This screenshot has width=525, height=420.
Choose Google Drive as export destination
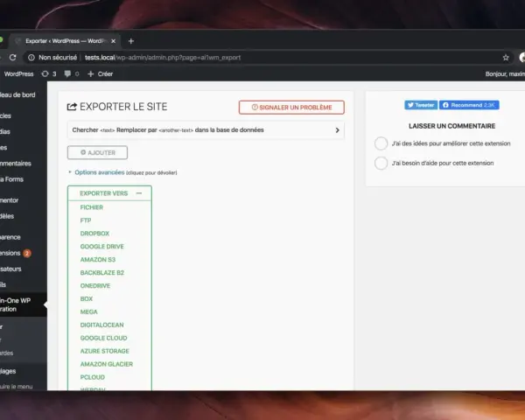101,247
